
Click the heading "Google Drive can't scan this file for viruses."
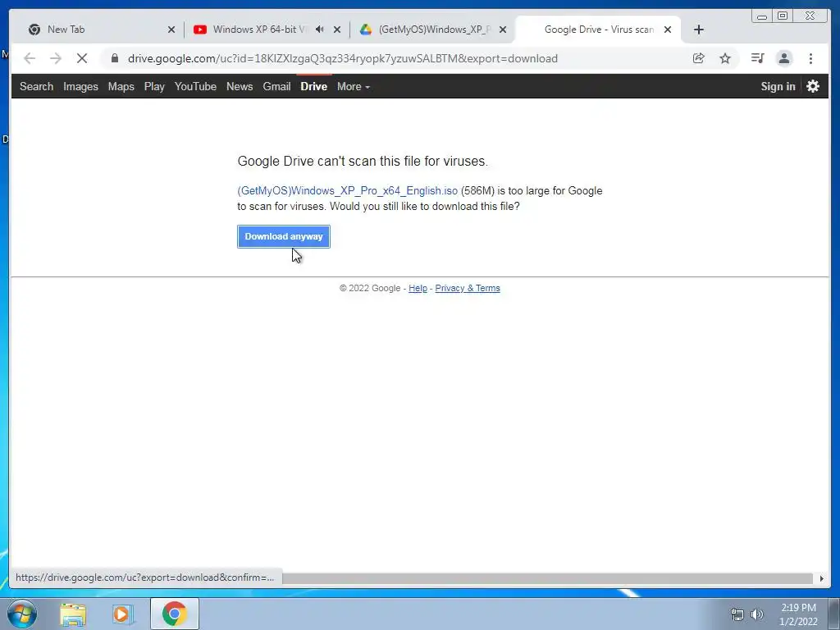(363, 162)
